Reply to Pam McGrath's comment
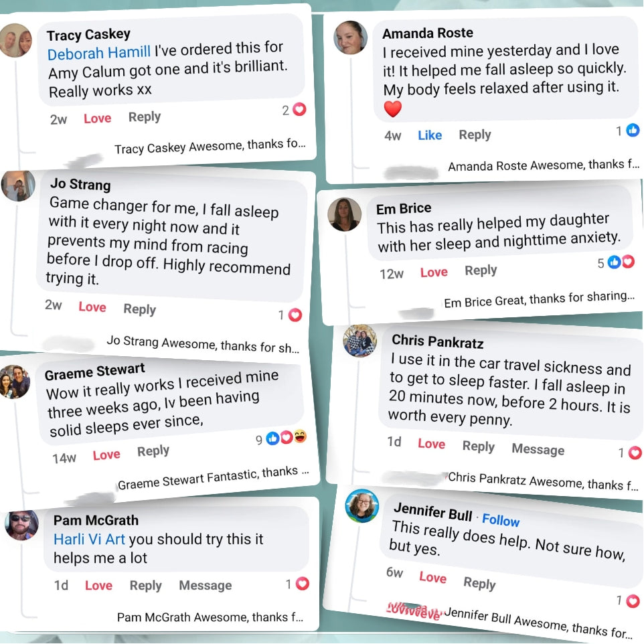 [x=145, y=585]
